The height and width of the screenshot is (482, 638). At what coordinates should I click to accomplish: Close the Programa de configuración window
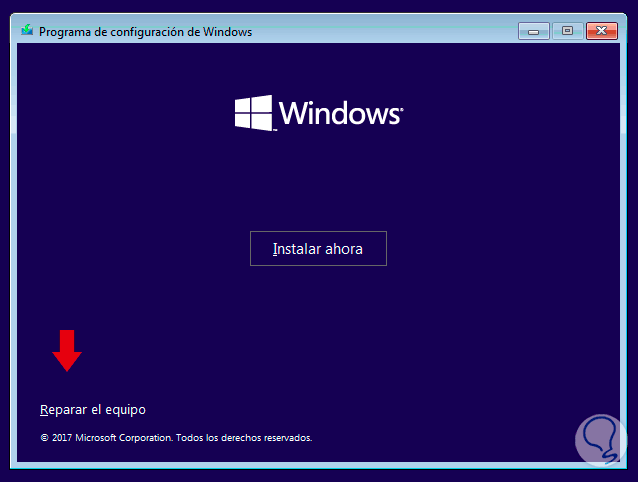click(602, 31)
